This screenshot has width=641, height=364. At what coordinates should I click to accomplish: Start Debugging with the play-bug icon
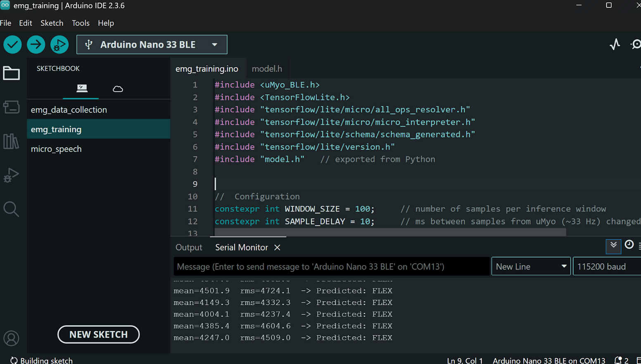[59, 45]
